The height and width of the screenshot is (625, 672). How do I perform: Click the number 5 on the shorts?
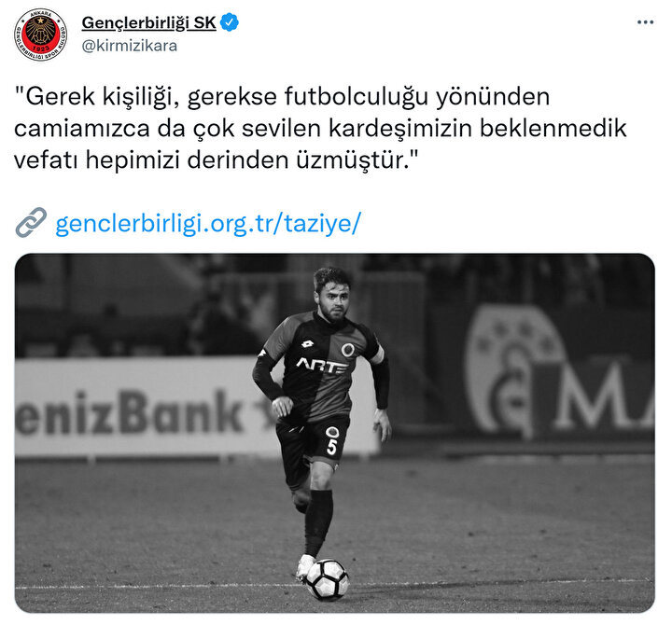(331, 447)
